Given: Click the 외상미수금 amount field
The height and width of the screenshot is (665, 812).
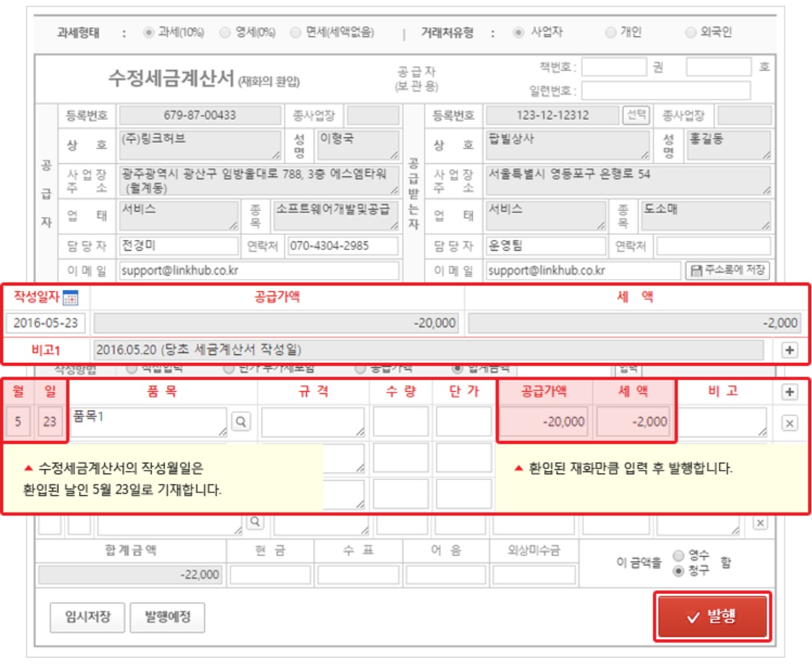Looking at the screenshot, I should pos(534,575).
